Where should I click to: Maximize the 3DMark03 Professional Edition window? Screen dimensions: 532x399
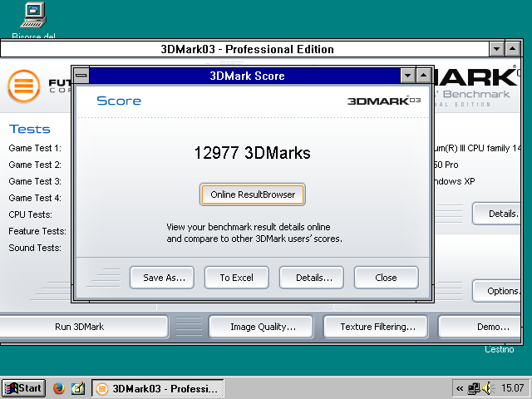(x=513, y=49)
